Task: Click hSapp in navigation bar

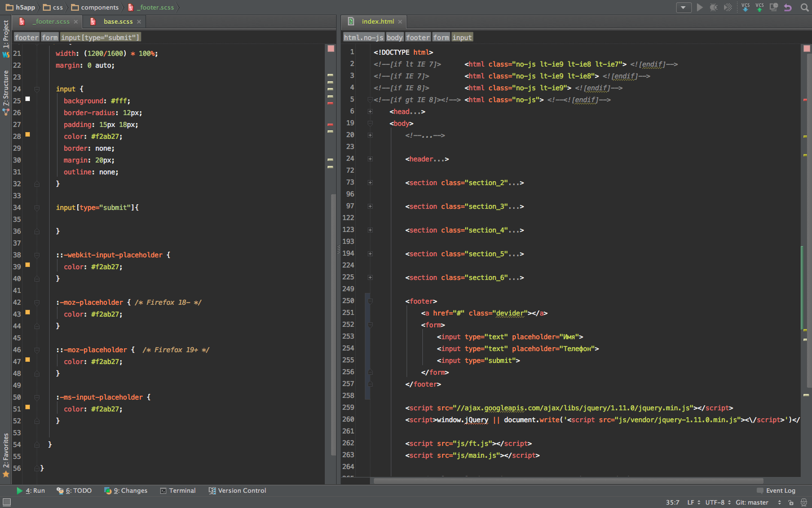Action: 20,7
